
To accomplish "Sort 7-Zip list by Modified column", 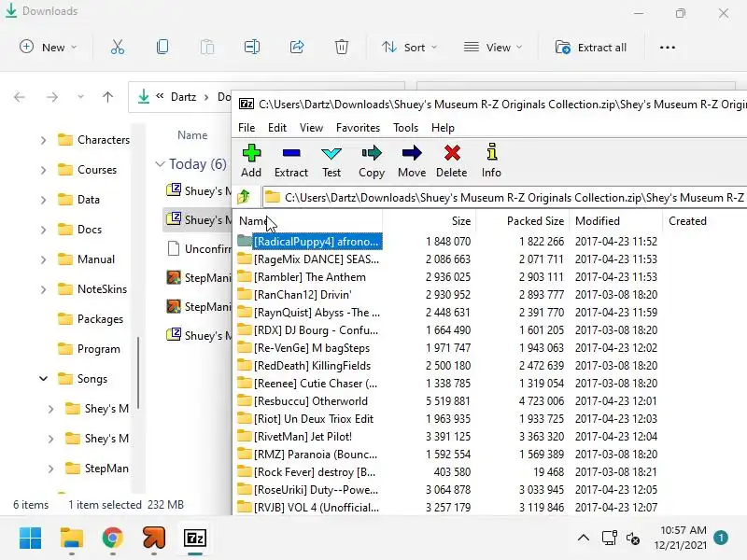I will 616,221.
